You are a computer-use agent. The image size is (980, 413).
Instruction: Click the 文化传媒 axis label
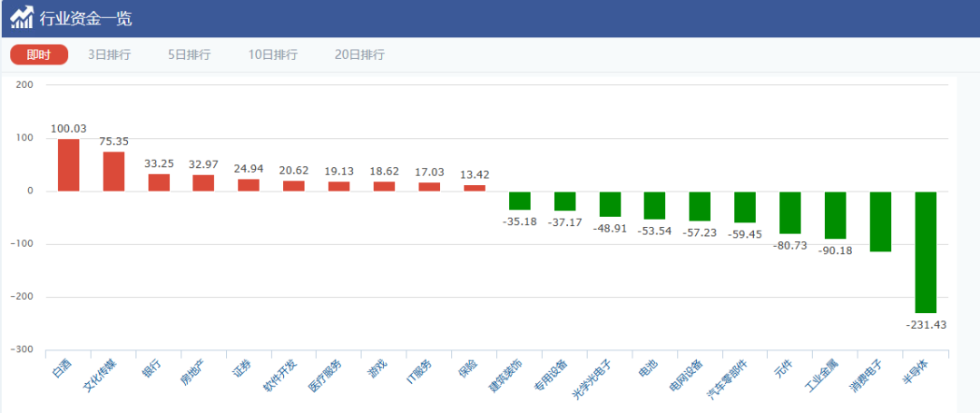(x=100, y=376)
